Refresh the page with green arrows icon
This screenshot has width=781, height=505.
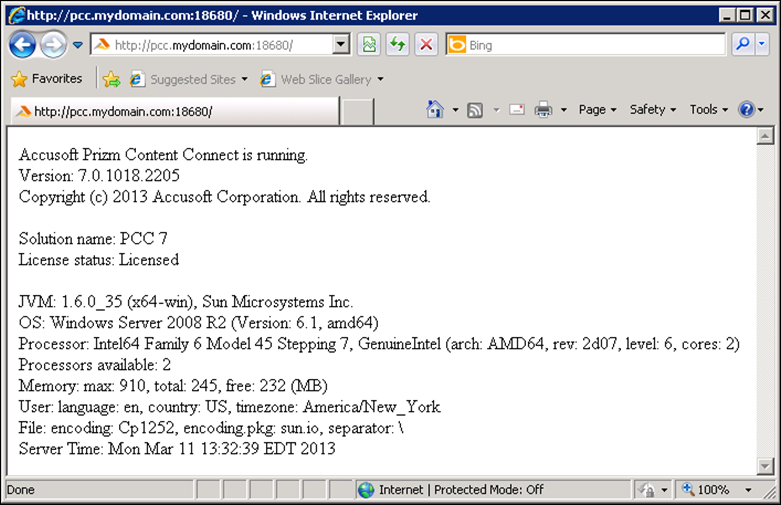coord(397,45)
